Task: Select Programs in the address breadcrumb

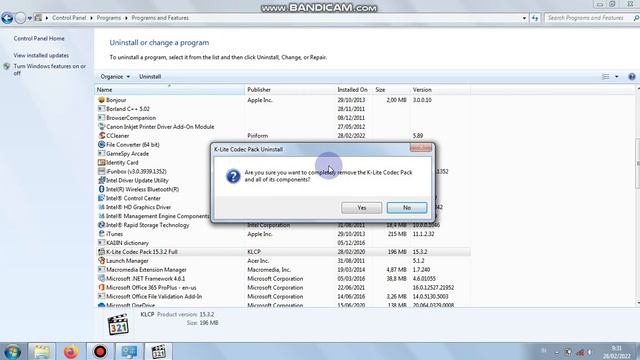Action: tap(109, 18)
